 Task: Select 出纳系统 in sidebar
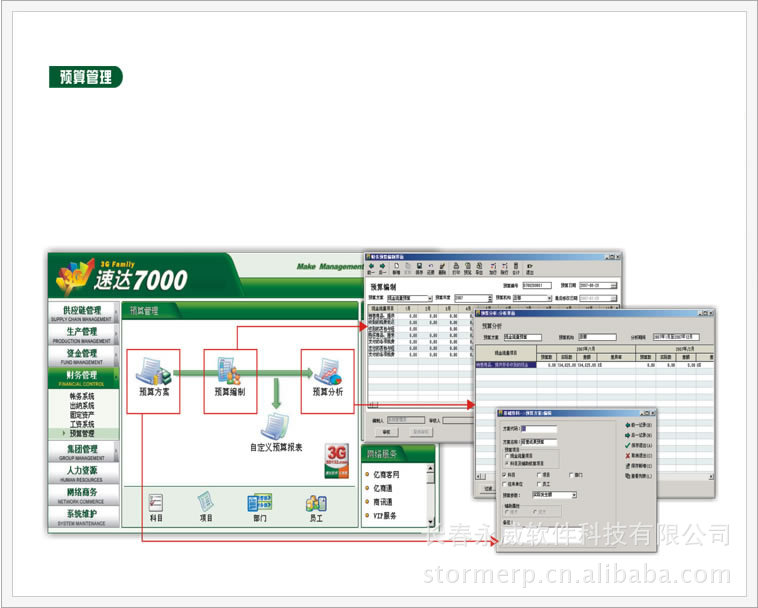82,405
